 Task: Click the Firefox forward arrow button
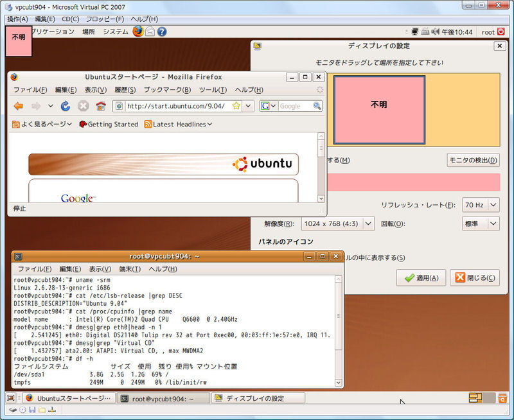click(x=36, y=106)
